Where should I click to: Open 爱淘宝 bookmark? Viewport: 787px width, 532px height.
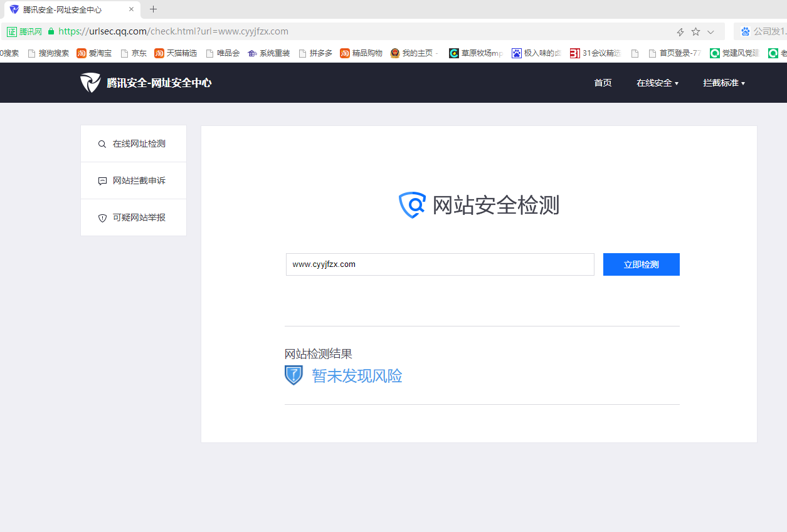[94, 53]
